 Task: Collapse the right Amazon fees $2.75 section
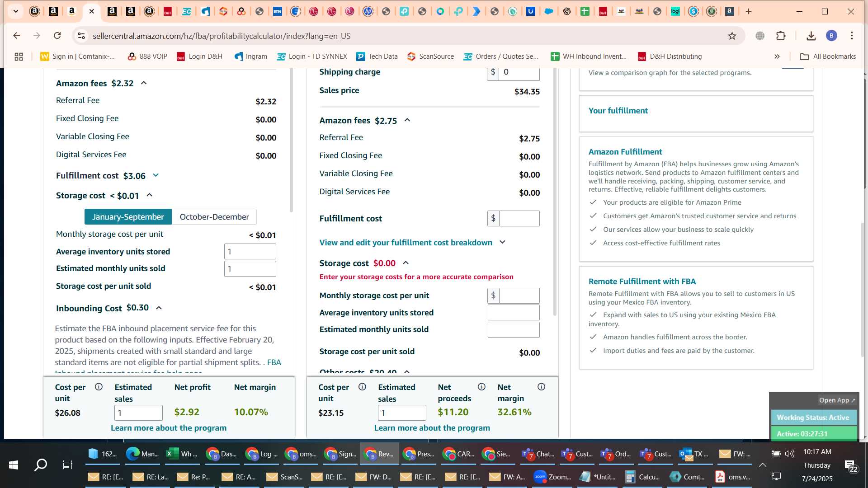[407, 120]
